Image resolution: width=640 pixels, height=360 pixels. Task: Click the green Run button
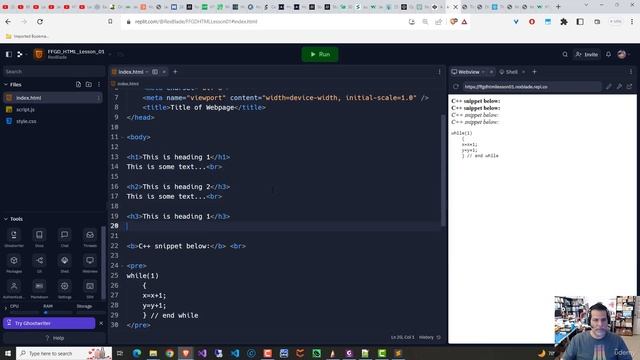click(x=320, y=54)
